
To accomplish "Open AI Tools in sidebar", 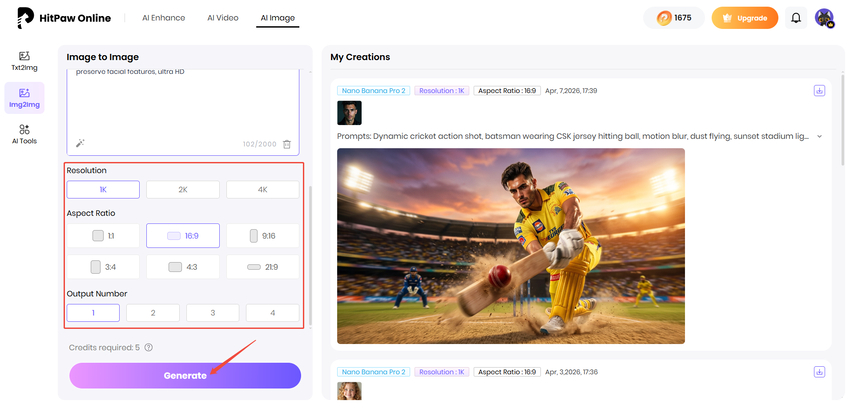I will point(24,134).
